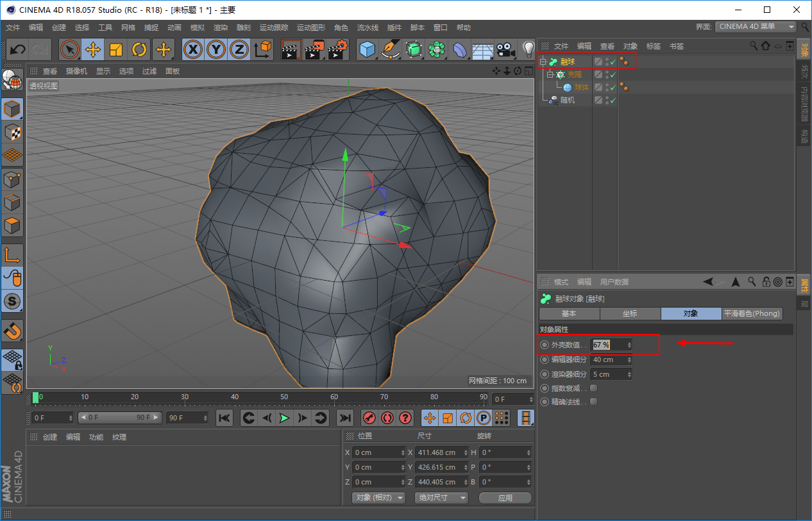Open render settings gear clapperboard
Image resolution: width=812 pixels, height=521 pixels.
[338, 49]
